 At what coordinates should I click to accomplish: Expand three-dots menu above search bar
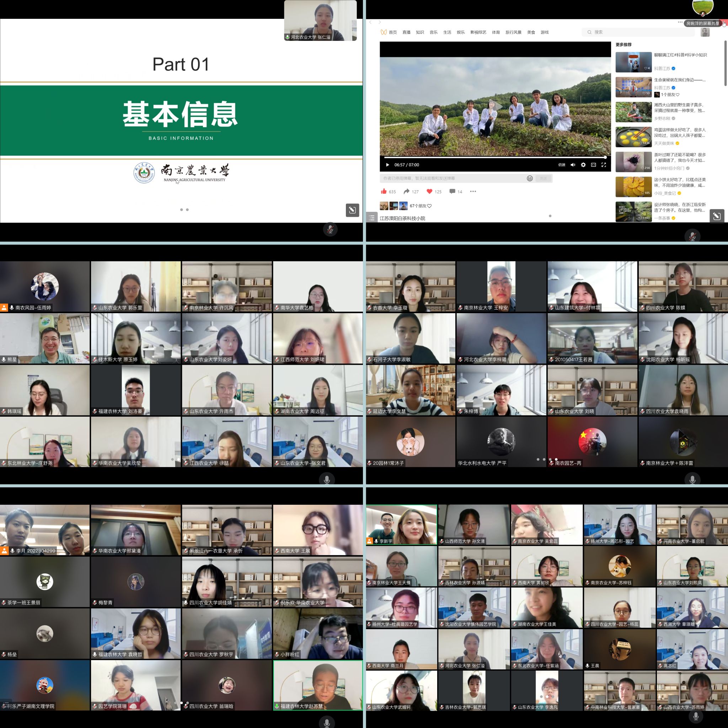(680, 22)
